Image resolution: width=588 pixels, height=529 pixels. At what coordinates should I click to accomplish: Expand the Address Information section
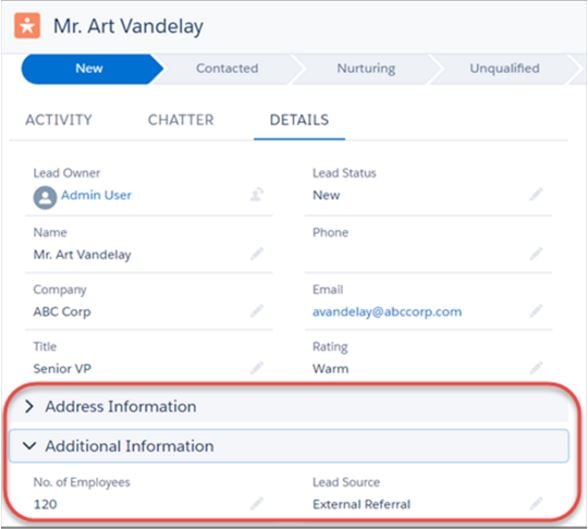point(288,406)
